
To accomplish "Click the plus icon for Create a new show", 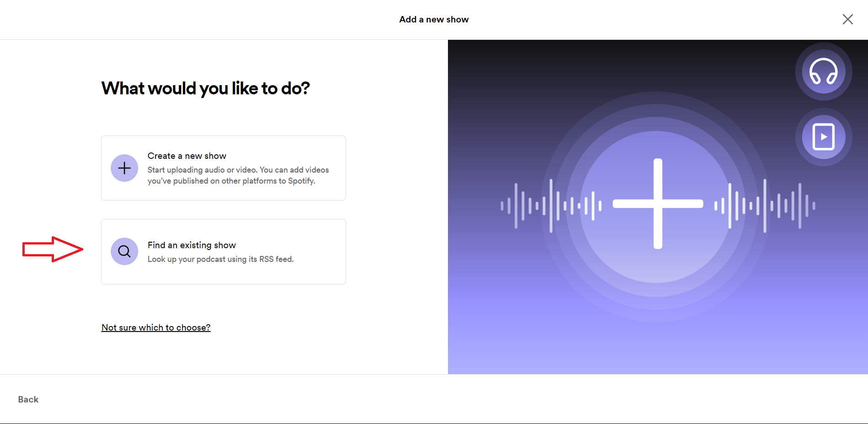I will click(x=124, y=168).
